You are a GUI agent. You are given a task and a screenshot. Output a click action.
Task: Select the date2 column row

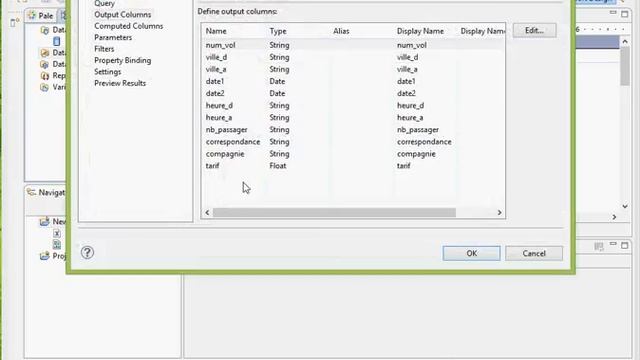[x=353, y=93]
